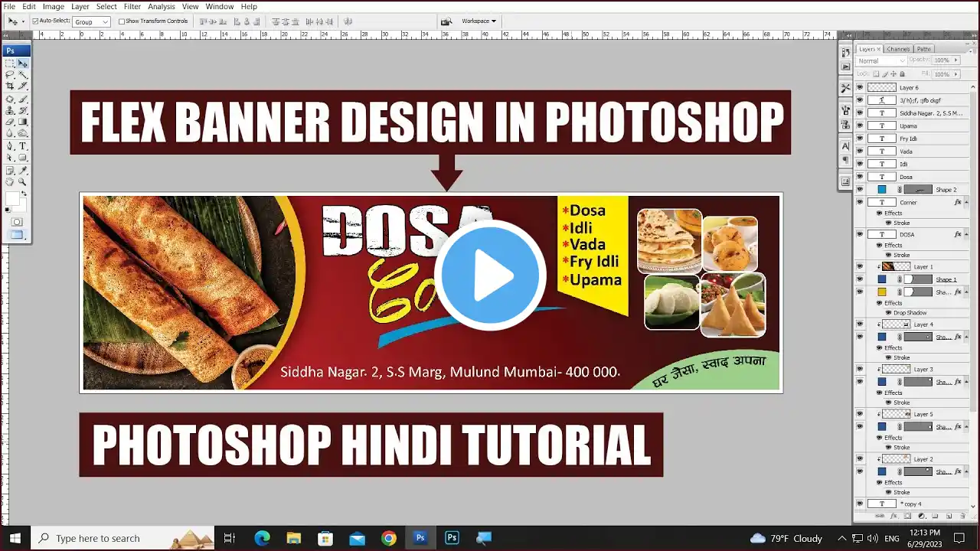This screenshot has height=551, width=980.
Task: Open the Auto-Select Group dropdown
Action: (91, 21)
